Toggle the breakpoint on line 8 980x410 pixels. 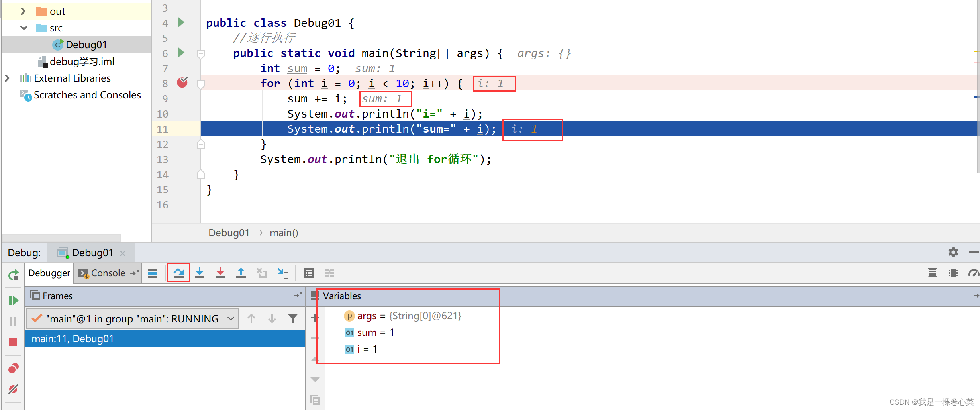coord(182,83)
